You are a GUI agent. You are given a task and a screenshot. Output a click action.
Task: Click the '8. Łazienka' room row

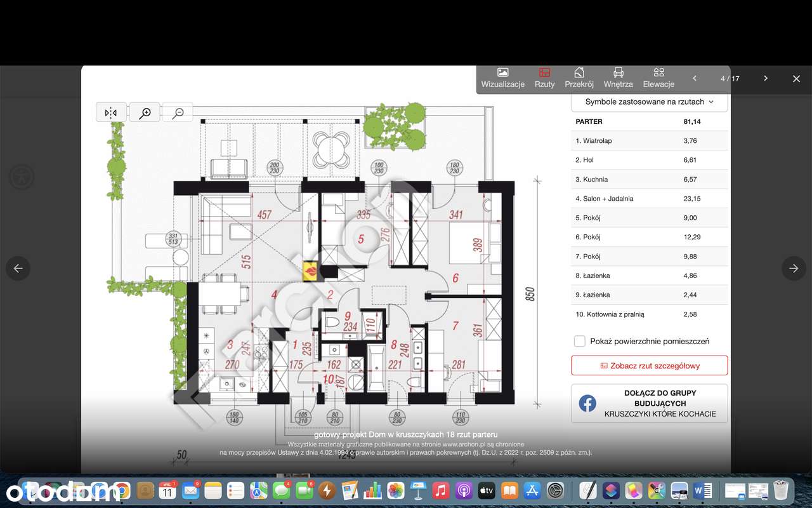[x=649, y=276]
